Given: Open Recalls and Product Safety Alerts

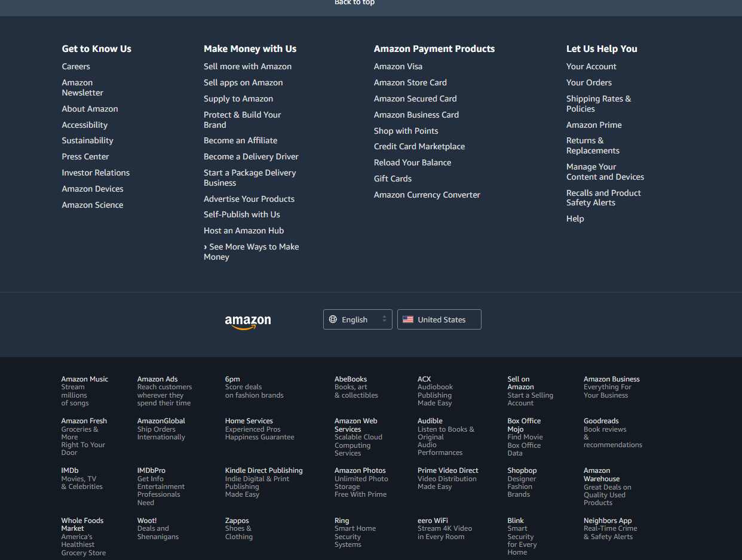Looking at the screenshot, I should coord(603,198).
